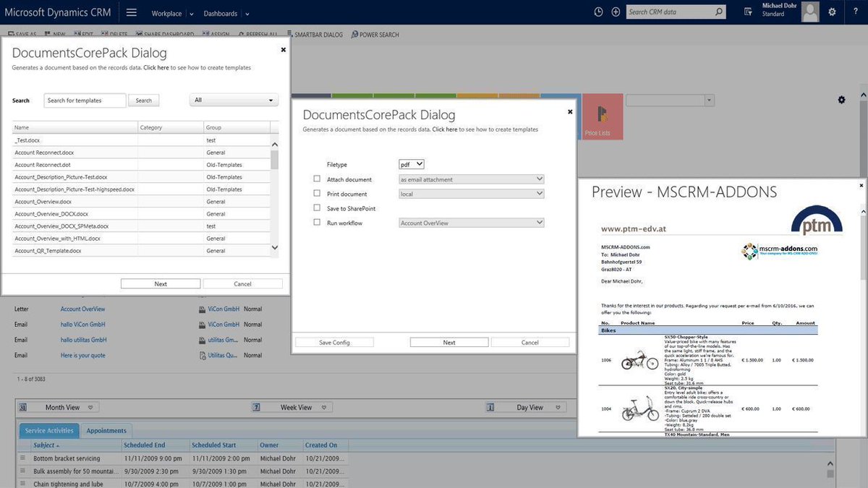Open the Month View dropdown arrow
The height and width of the screenshot is (488, 868).
(90, 408)
